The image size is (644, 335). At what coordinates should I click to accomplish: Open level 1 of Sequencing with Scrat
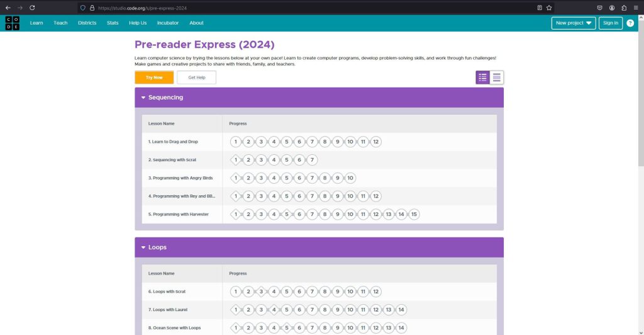pos(235,160)
